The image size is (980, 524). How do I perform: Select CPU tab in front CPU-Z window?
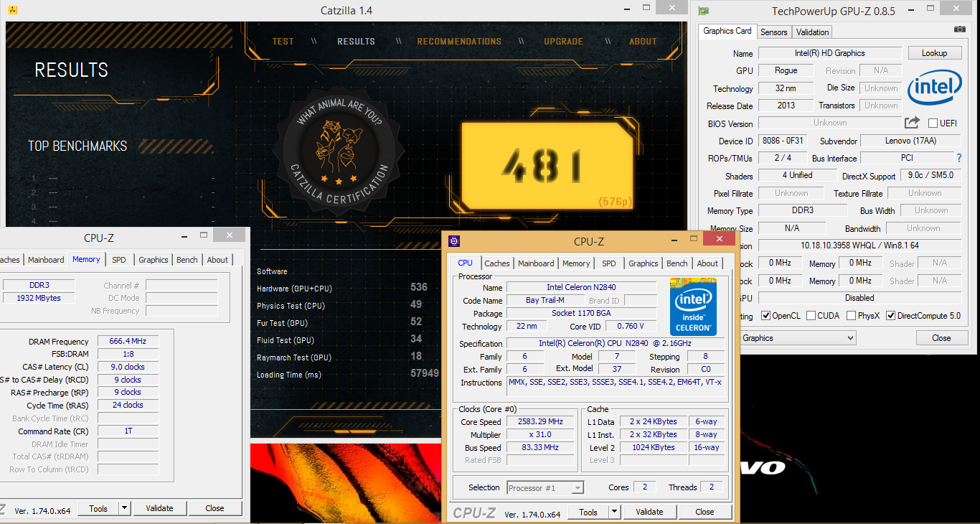(x=466, y=263)
